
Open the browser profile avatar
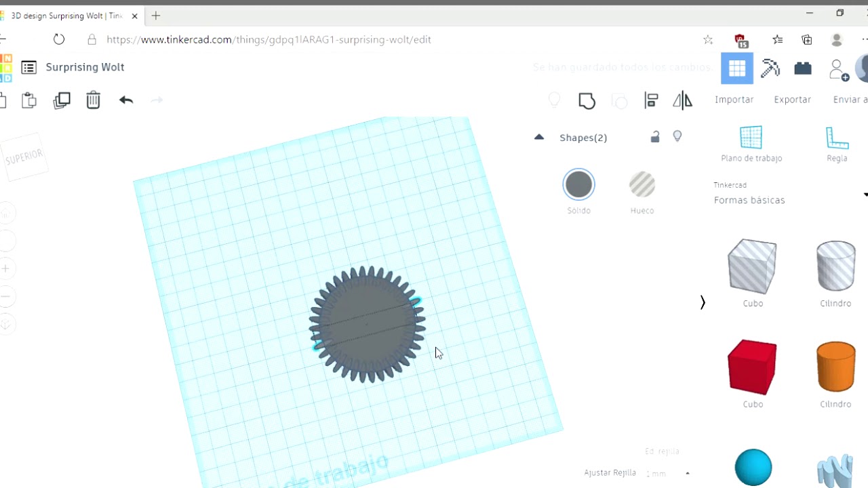click(x=837, y=40)
